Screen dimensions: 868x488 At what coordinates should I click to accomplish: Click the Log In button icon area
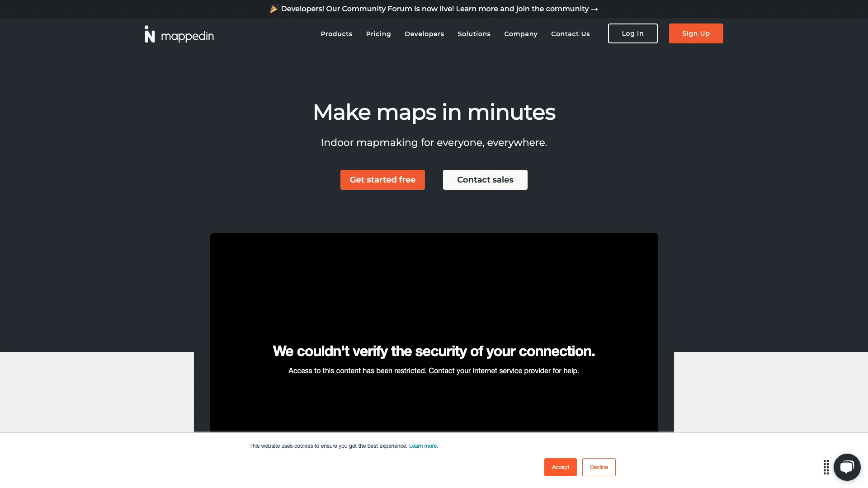[x=632, y=33]
